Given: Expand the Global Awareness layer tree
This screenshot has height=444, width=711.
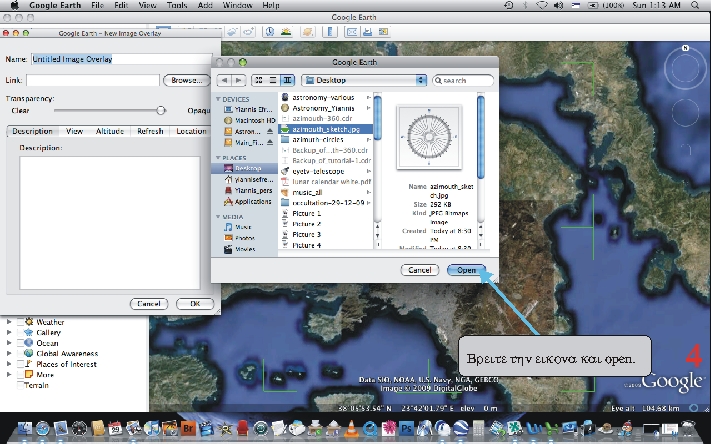Looking at the screenshot, I should pos(9,353).
